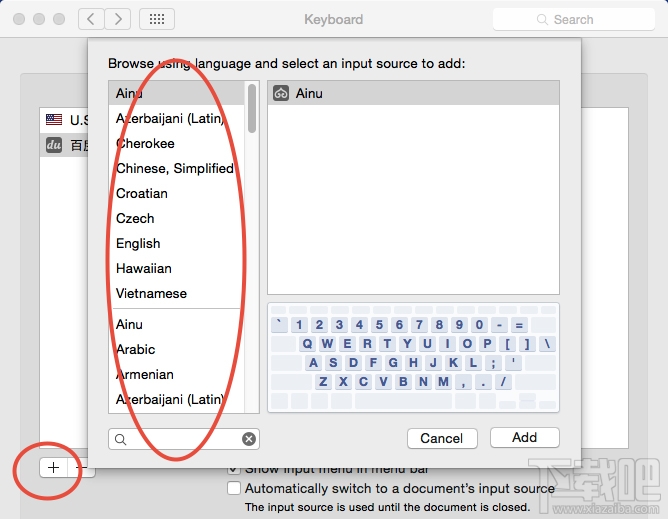Select English in language list

177,243
